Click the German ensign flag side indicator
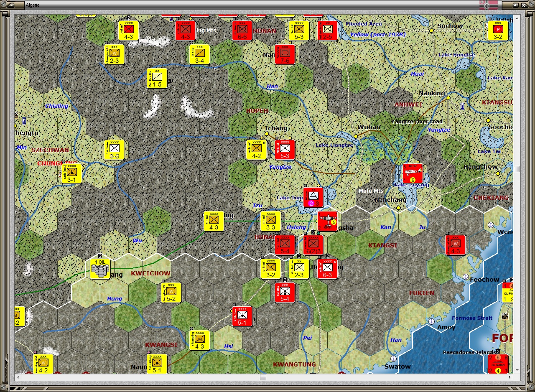The width and height of the screenshot is (535, 392). click(487, 4)
